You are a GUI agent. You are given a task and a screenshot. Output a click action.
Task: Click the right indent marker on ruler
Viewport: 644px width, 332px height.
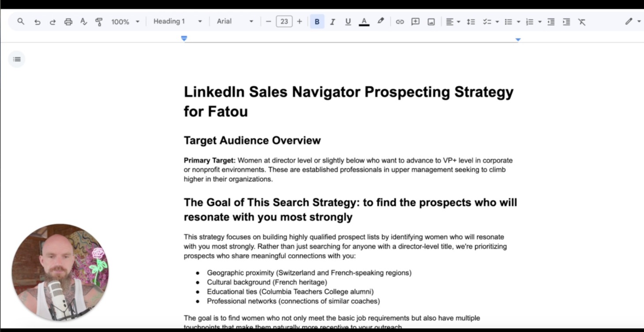[518, 39]
